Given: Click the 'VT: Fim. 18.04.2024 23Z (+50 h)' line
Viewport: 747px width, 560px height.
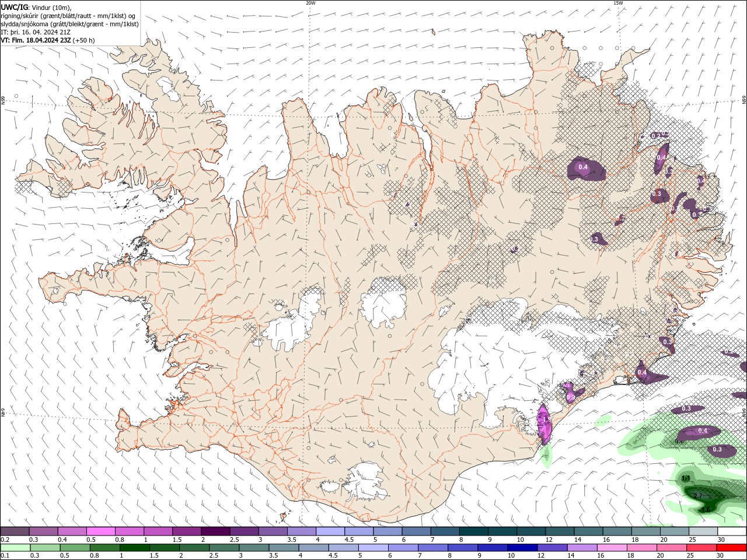Looking at the screenshot, I should click(x=47, y=40).
